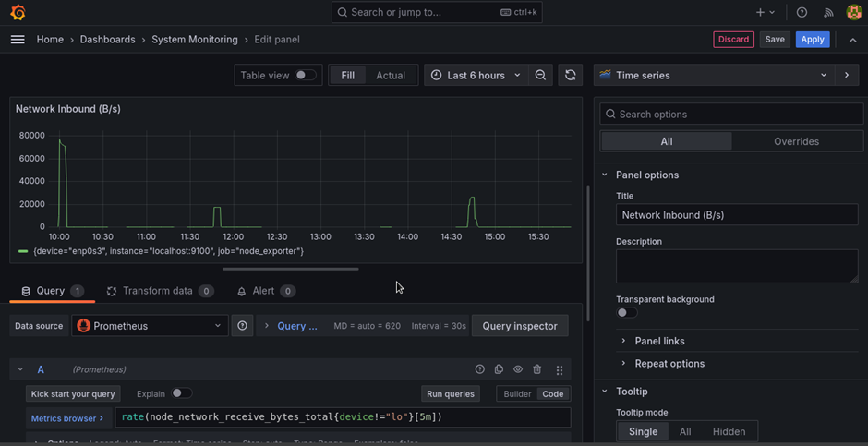This screenshot has height=446, width=868.
Task: Focus the Search options field
Action: click(x=731, y=114)
